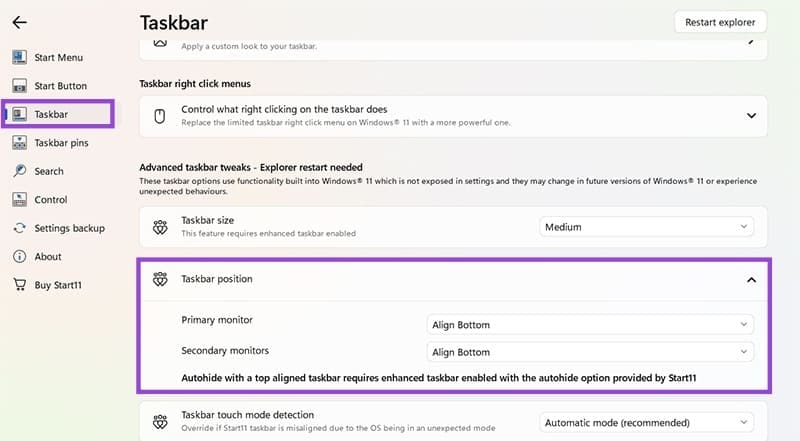The height and width of the screenshot is (441, 800).
Task: Click the Start Button sidebar icon
Action: 19,86
